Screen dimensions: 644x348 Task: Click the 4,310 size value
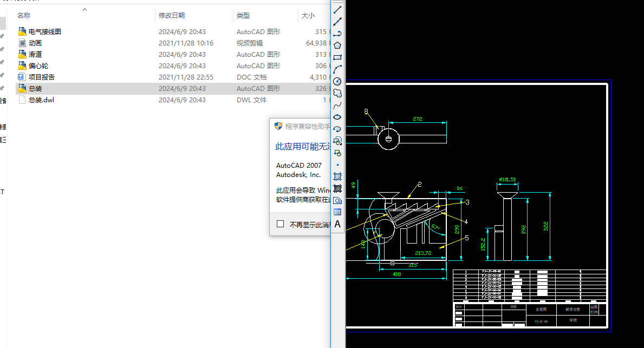point(318,77)
